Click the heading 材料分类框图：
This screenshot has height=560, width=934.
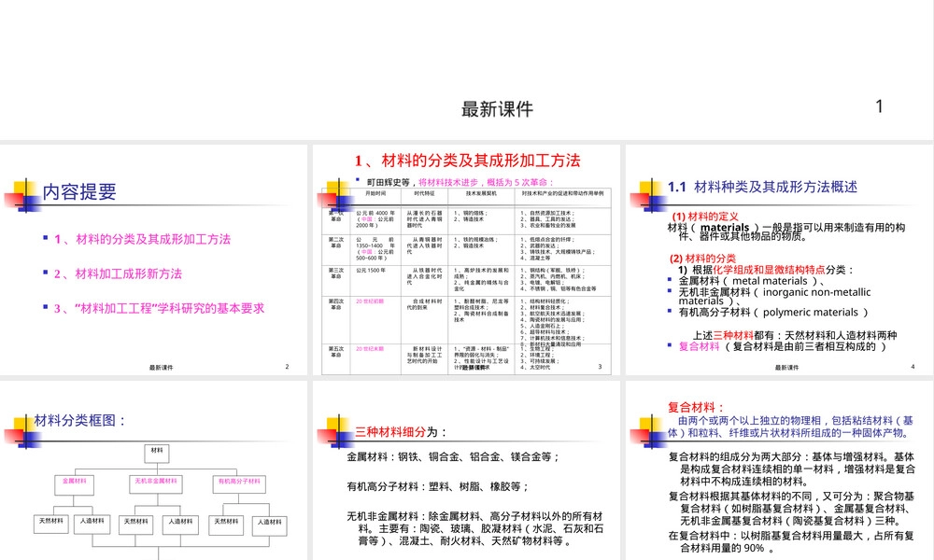point(79,420)
